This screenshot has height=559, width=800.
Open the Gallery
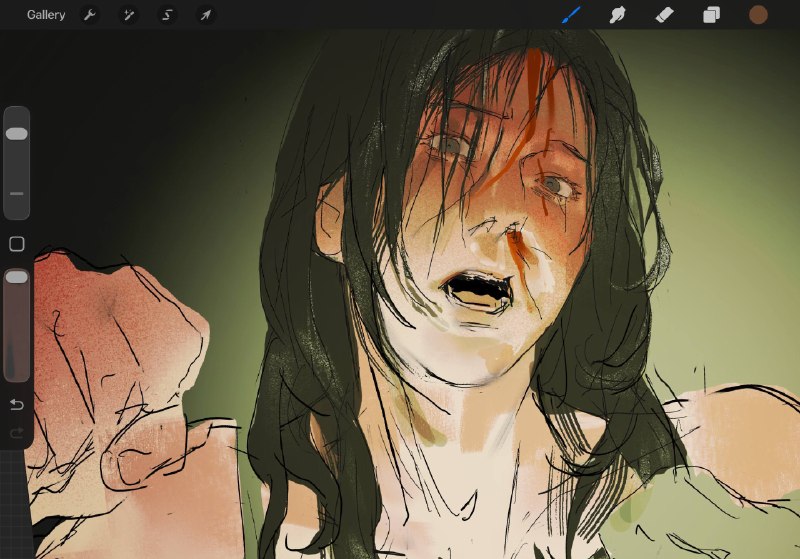tap(46, 15)
